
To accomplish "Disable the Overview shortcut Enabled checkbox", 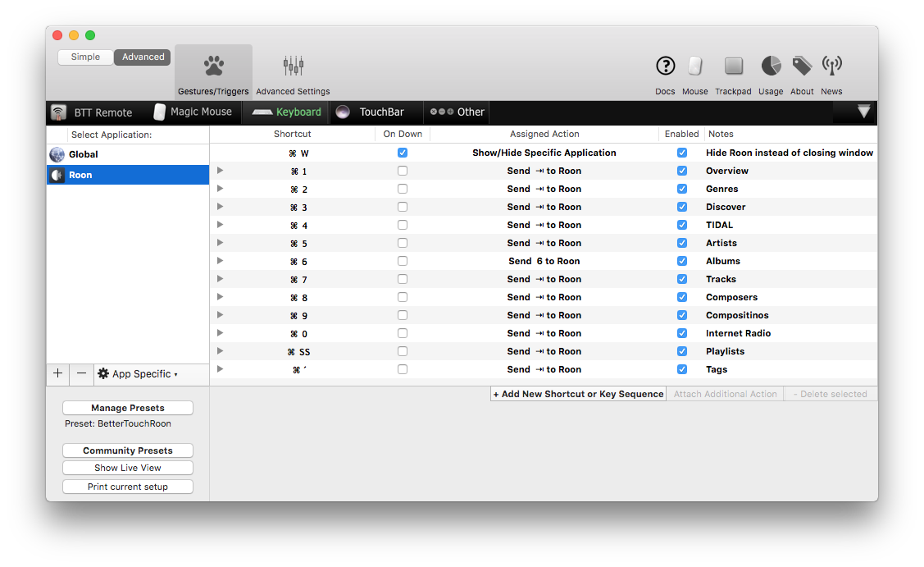I will click(682, 171).
